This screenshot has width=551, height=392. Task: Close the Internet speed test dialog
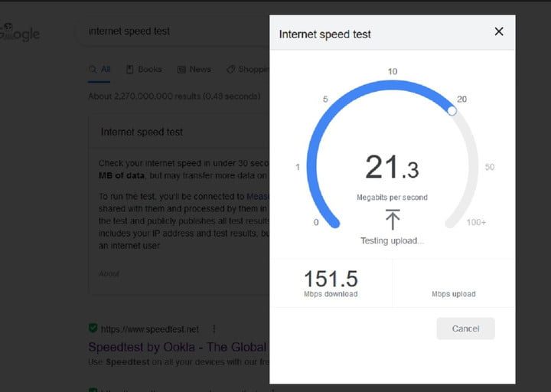499,31
